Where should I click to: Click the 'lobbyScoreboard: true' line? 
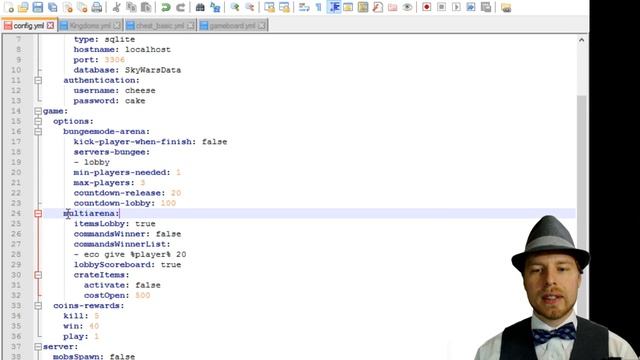pyautogui.click(x=127, y=264)
